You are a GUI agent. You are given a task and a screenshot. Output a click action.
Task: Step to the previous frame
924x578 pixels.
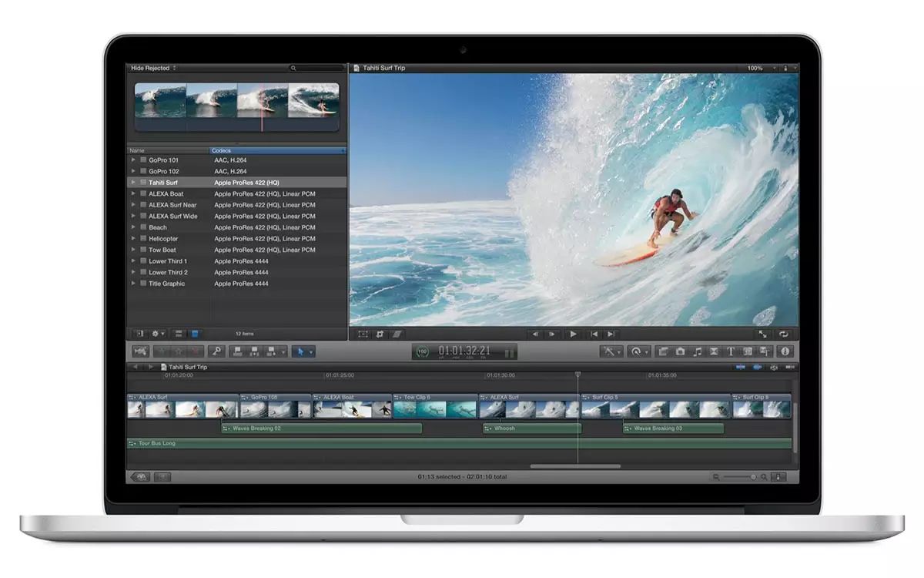535,334
